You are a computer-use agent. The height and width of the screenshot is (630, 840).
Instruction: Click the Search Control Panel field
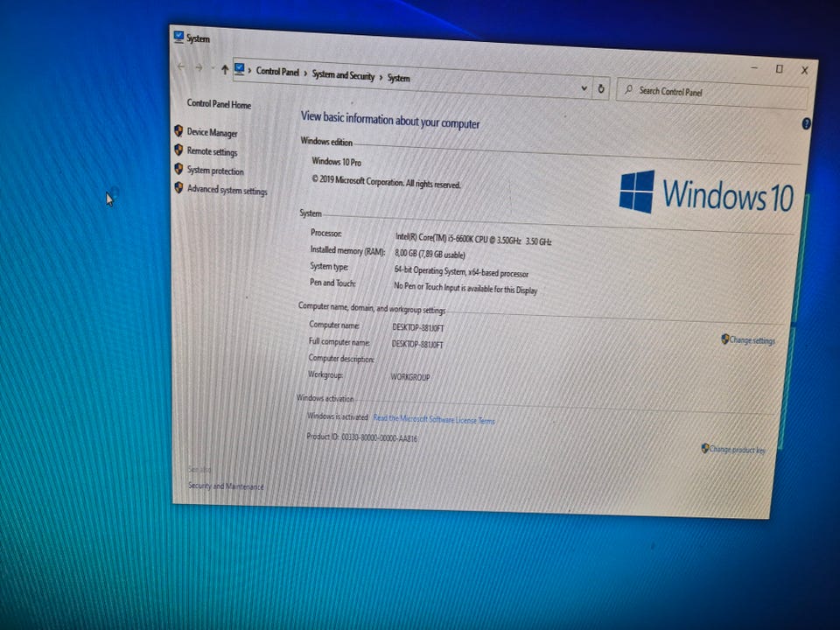(712, 94)
